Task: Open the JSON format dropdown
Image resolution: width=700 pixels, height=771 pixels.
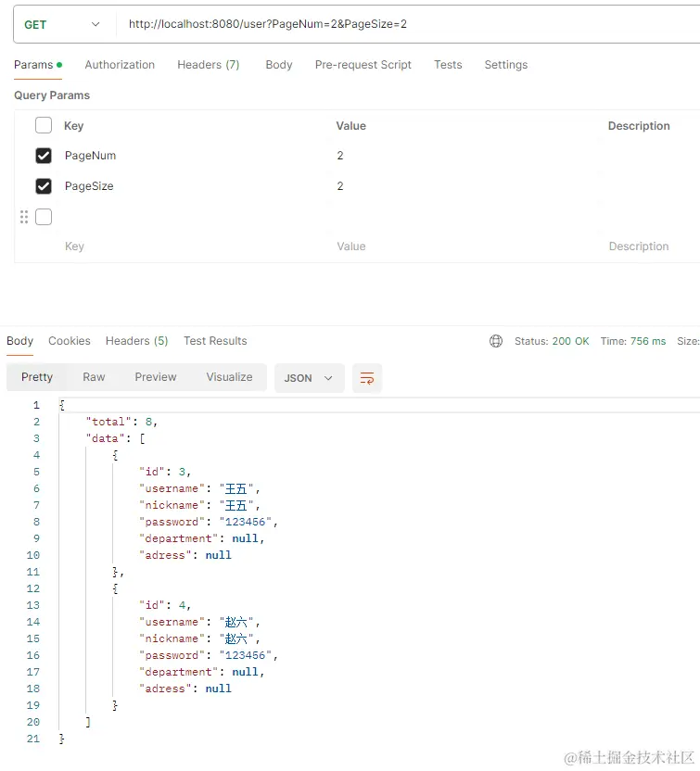Action: point(309,378)
